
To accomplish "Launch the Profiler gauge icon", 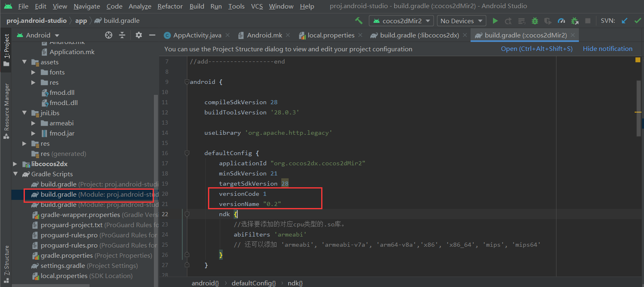I will tap(561, 21).
